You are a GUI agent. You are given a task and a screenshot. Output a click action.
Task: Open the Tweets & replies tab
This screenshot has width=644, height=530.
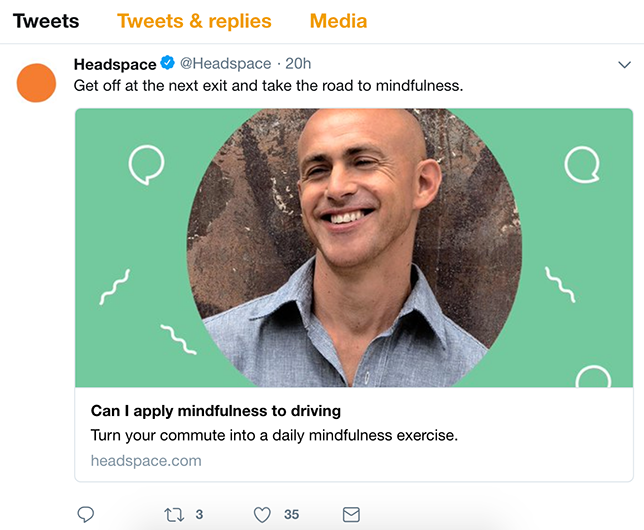(194, 21)
